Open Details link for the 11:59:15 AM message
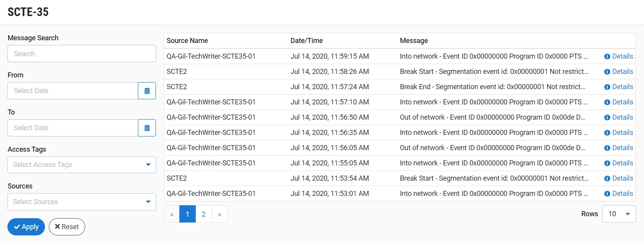The height and width of the screenshot is (244, 644). click(623, 56)
